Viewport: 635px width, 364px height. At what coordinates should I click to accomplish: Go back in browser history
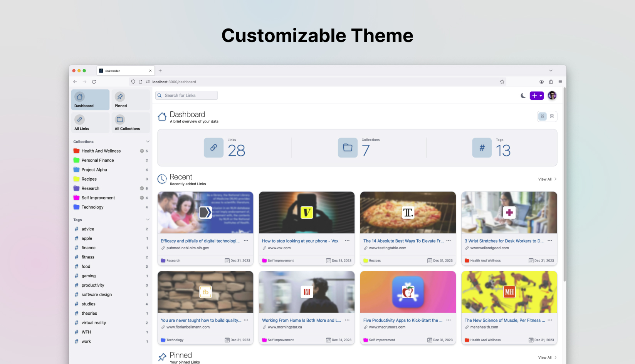point(75,82)
